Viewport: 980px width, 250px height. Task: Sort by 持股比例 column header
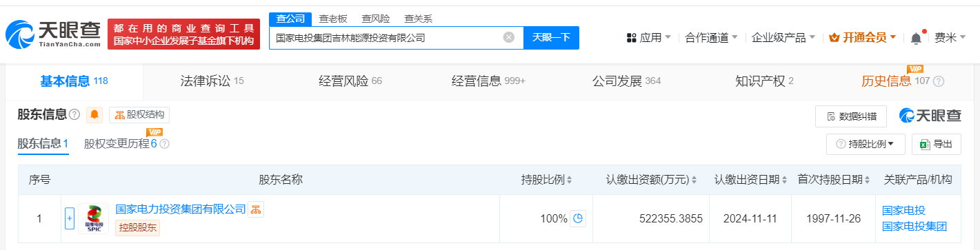pos(547,180)
